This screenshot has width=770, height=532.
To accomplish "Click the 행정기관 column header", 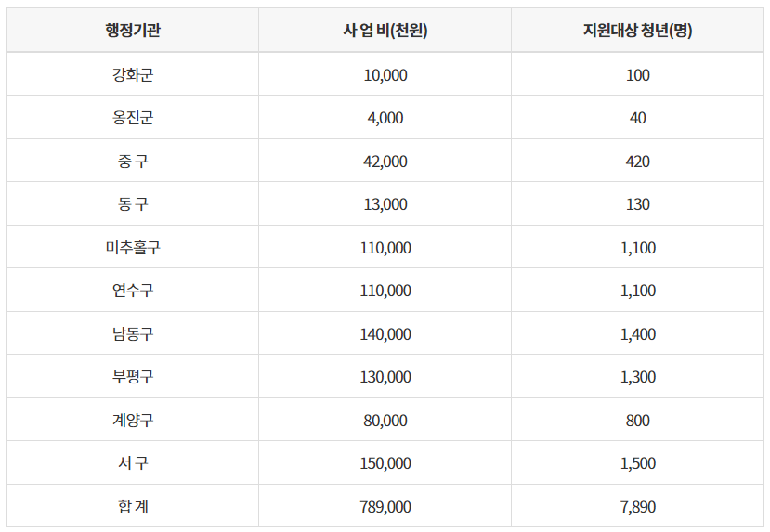I will click(133, 31).
